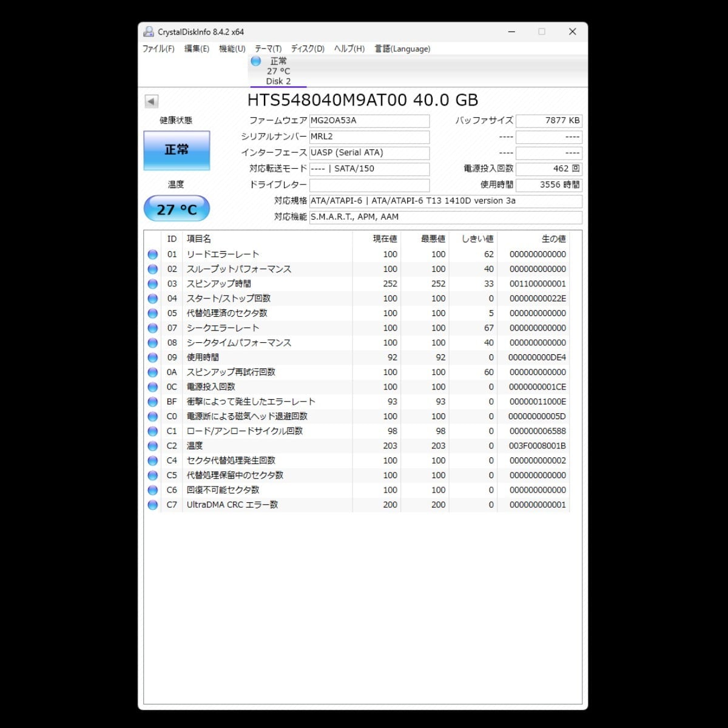This screenshot has width=728, height=728.
Task: Click the 27 °C temperature button
Action: 177,209
